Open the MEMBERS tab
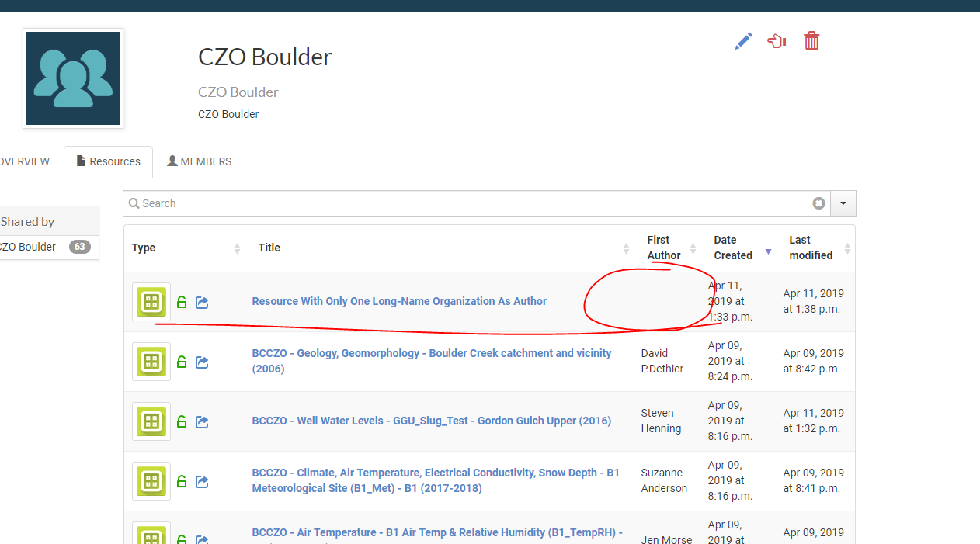The height and width of the screenshot is (544, 980). coord(200,161)
